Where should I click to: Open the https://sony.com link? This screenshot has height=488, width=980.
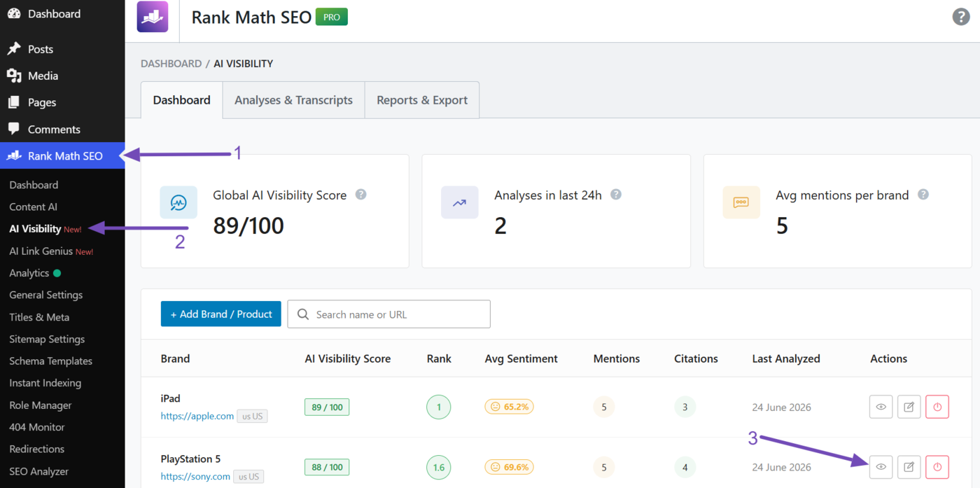click(195, 477)
